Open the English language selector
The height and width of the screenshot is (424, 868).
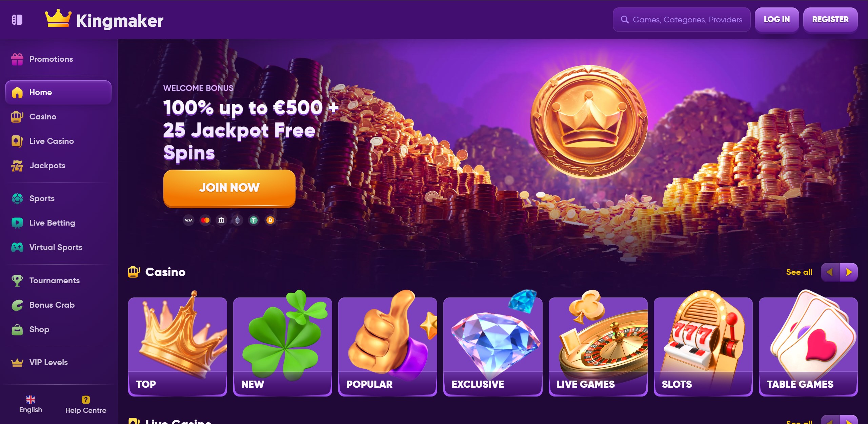[x=31, y=404]
